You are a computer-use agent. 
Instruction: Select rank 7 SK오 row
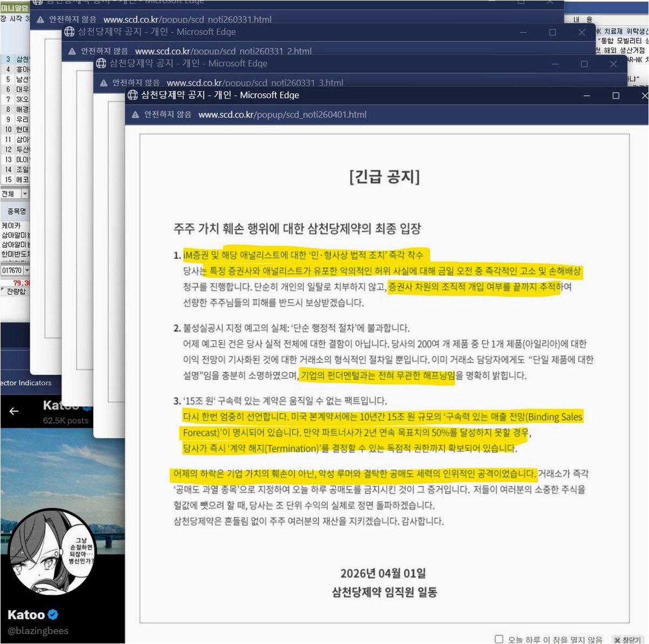15,100
